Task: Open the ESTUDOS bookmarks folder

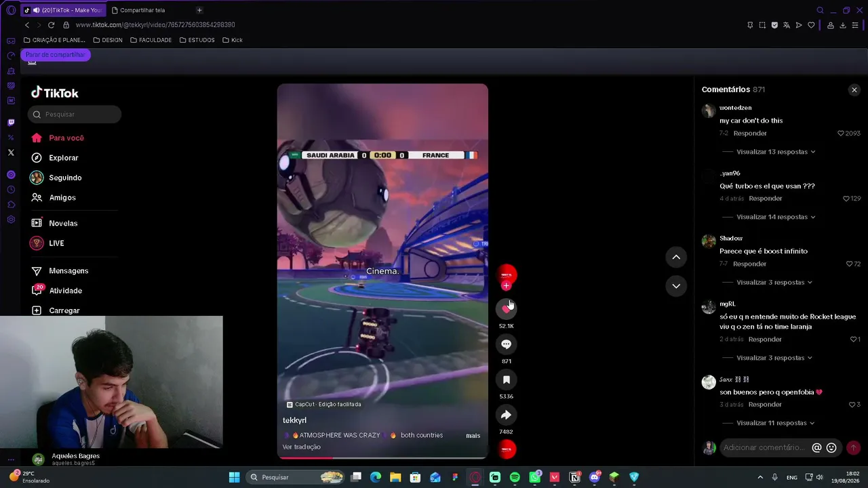Action: click(x=197, y=40)
